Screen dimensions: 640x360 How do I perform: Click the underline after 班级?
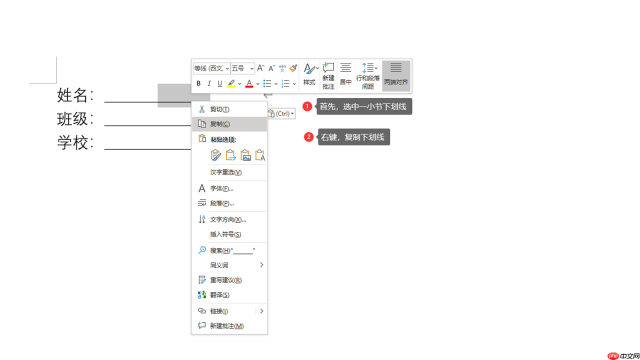pyautogui.click(x=148, y=125)
